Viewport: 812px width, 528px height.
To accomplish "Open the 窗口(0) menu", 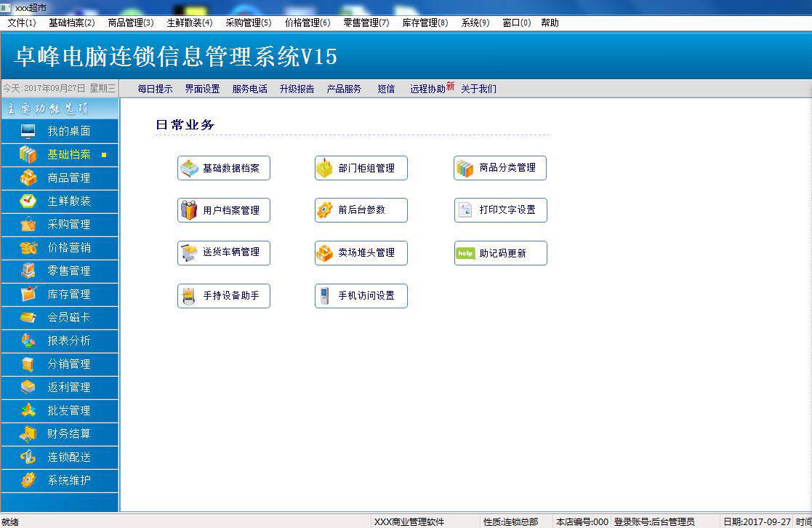I will click(516, 23).
